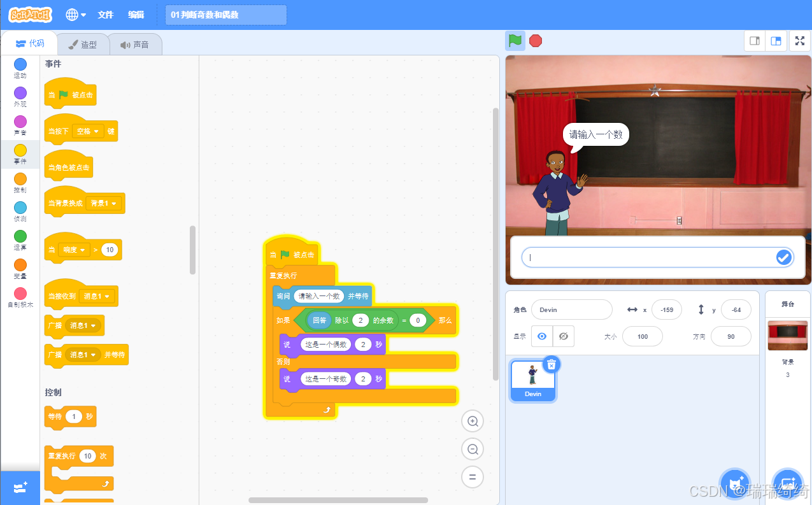Click the choose a sprite button
Image resolution: width=812 pixels, height=505 pixels.
736,484
